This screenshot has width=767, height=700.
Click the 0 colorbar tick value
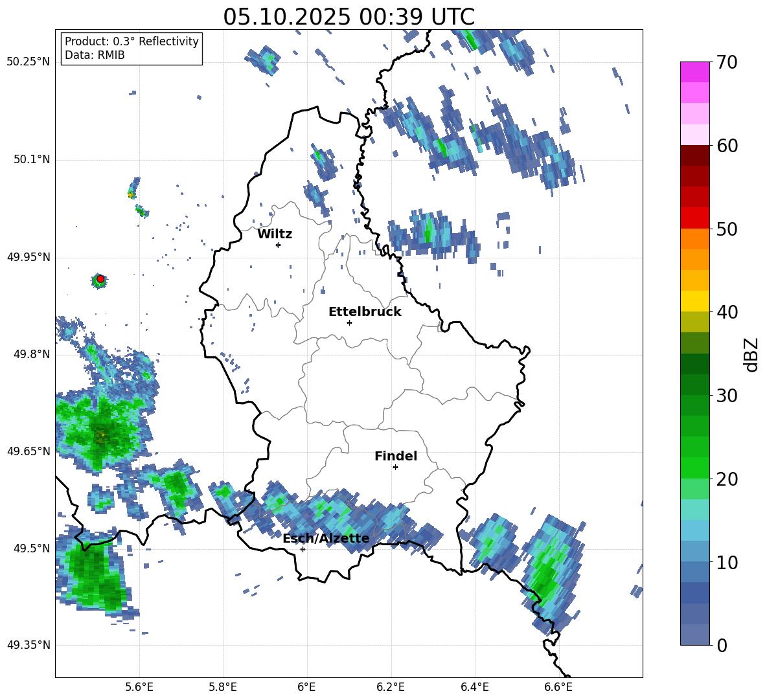point(722,645)
